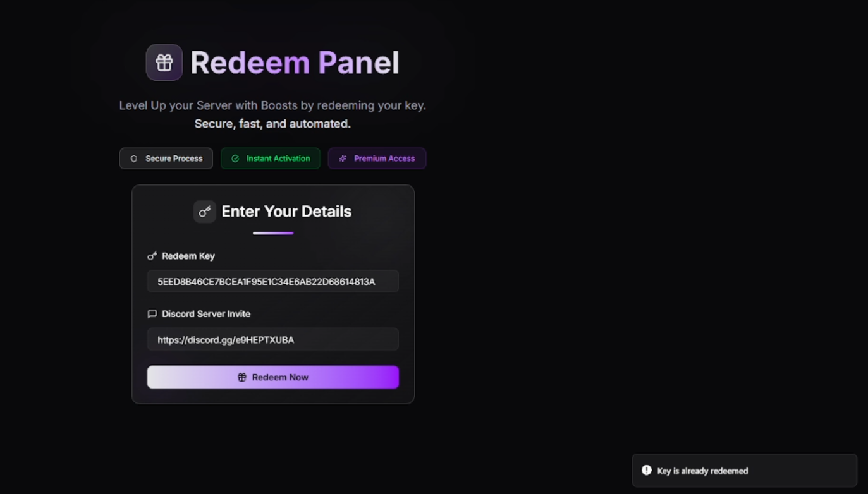
Task: Click the key icon beside Enter Your Details
Action: point(204,212)
